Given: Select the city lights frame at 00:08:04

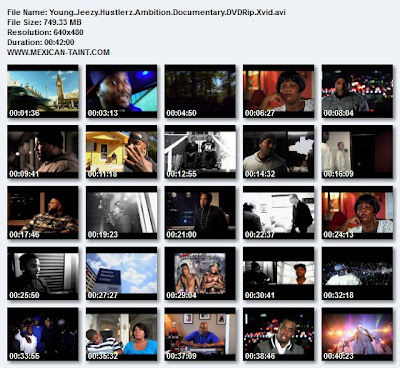Looking at the screenshot, I should pyautogui.click(x=357, y=91).
